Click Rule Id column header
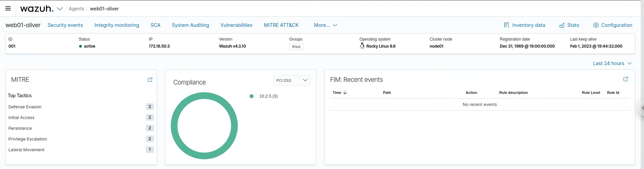 [613, 93]
